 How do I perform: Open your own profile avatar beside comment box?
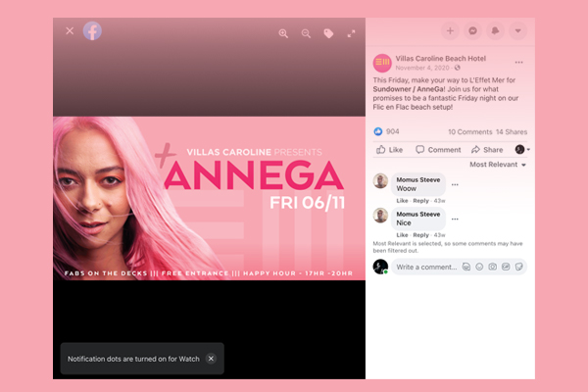(380, 267)
